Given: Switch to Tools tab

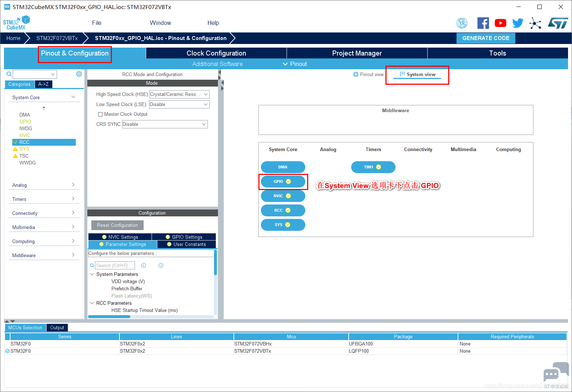Looking at the screenshot, I should point(498,53).
